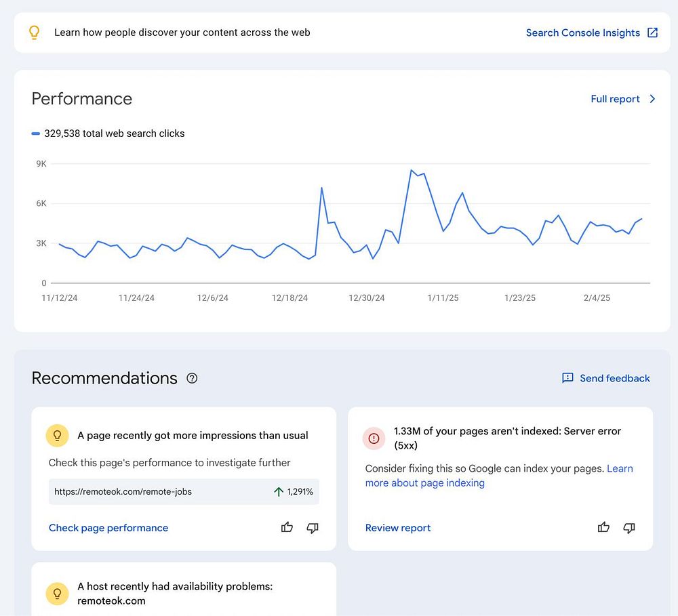Viewport: 678px width, 616px height.
Task: Click the Send feedback speech bubble icon
Action: click(567, 378)
